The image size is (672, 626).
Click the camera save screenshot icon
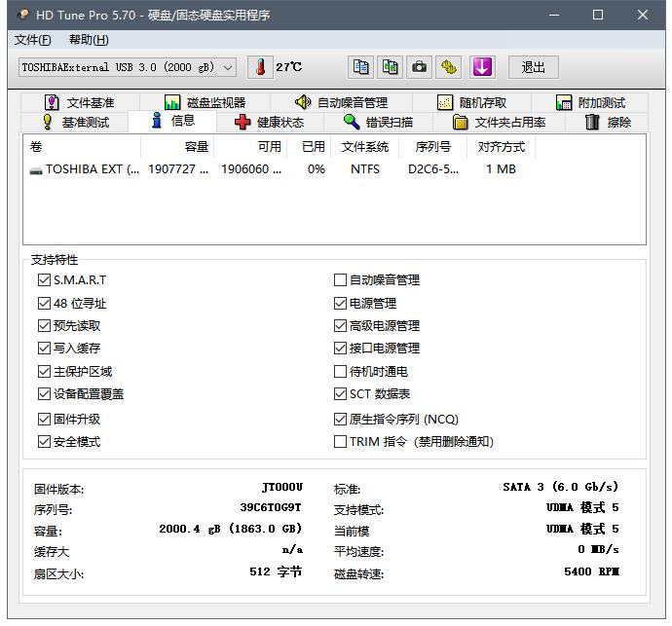(x=419, y=67)
